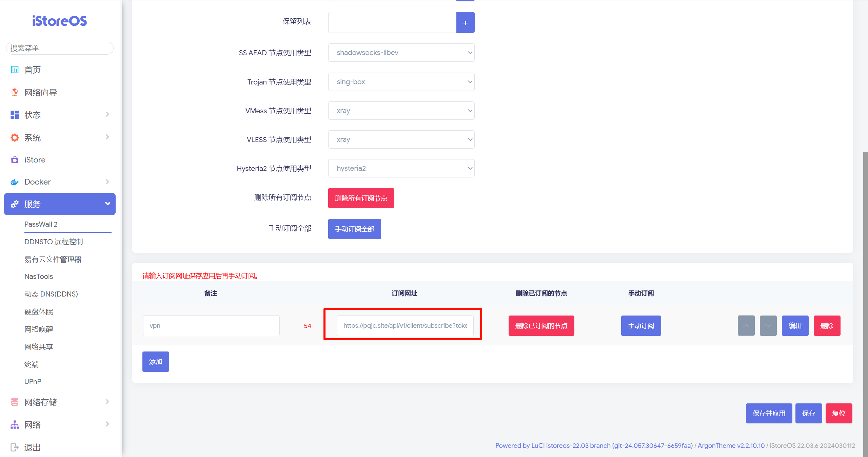
Task: Add an entry to 保留列表 with plus button
Action: pos(465,22)
